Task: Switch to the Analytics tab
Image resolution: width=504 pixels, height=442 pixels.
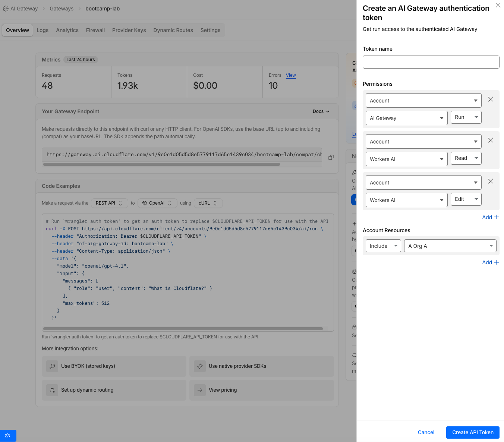Action: (x=67, y=30)
